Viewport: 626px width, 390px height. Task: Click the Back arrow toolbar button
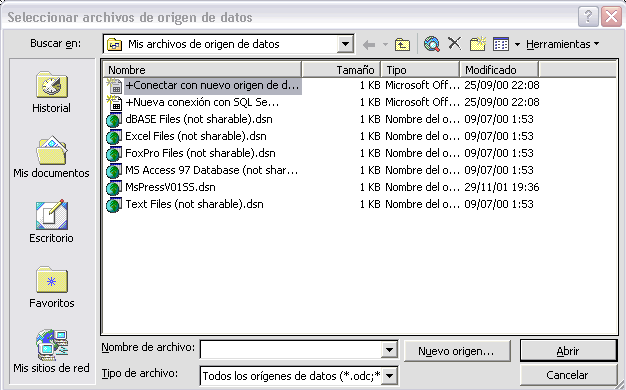coord(369,44)
